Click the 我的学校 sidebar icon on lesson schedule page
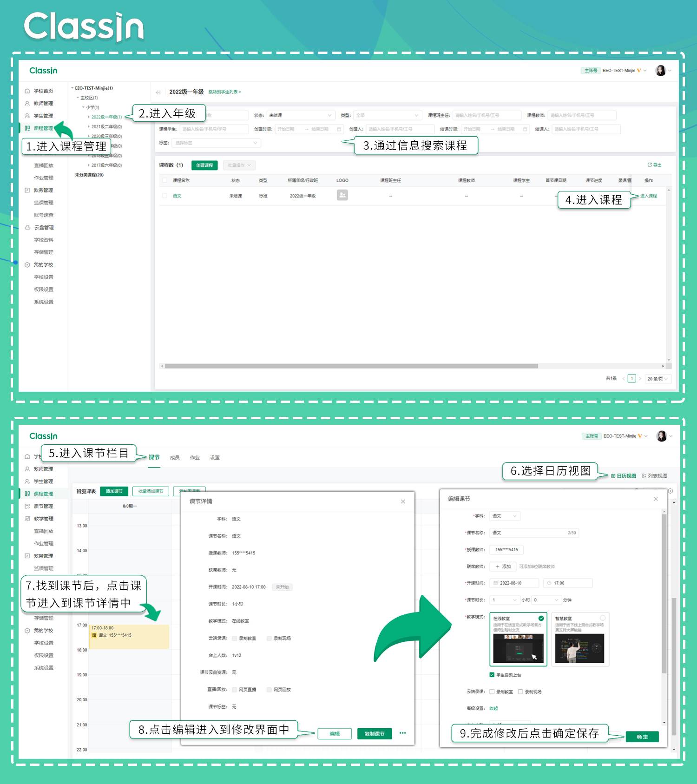This screenshot has height=784, width=697. [27, 630]
